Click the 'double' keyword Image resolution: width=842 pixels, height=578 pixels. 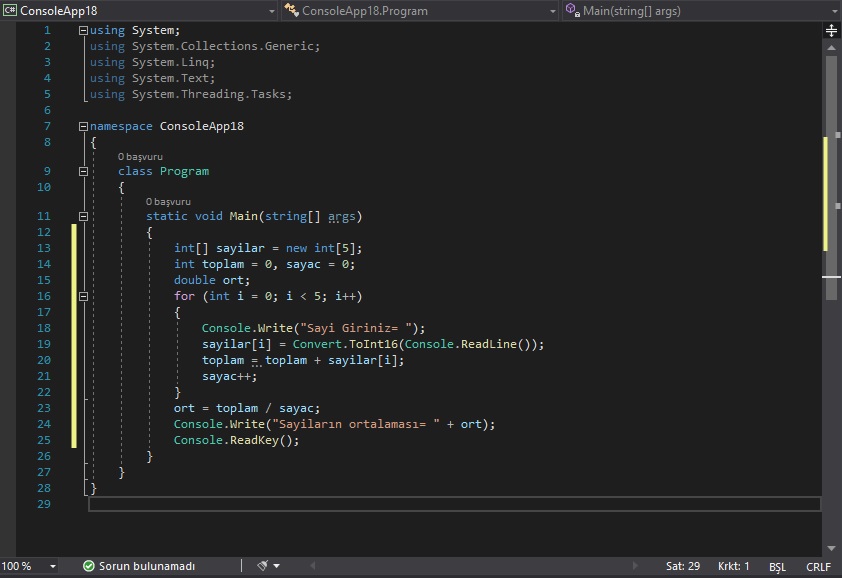click(194, 280)
